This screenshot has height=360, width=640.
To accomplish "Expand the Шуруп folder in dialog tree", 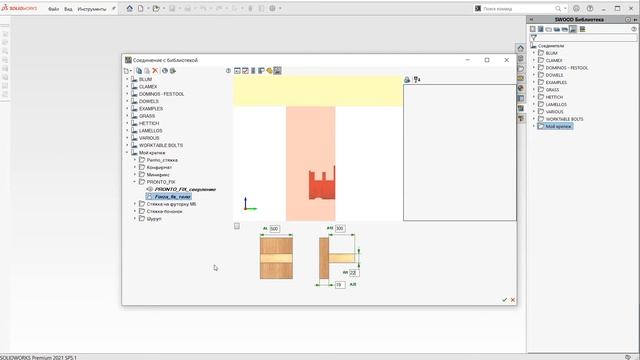I will point(135,219).
